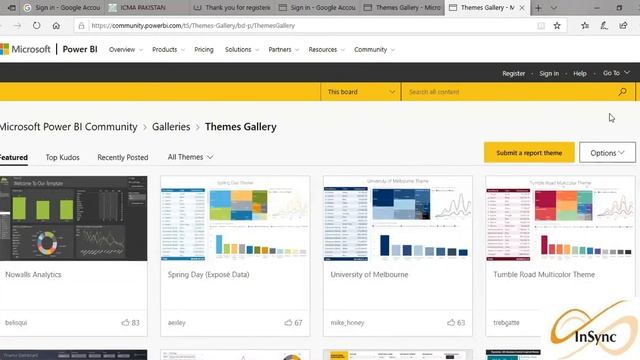The image size is (640, 360).
Task: Select the Featured tab
Action: [x=13, y=158]
